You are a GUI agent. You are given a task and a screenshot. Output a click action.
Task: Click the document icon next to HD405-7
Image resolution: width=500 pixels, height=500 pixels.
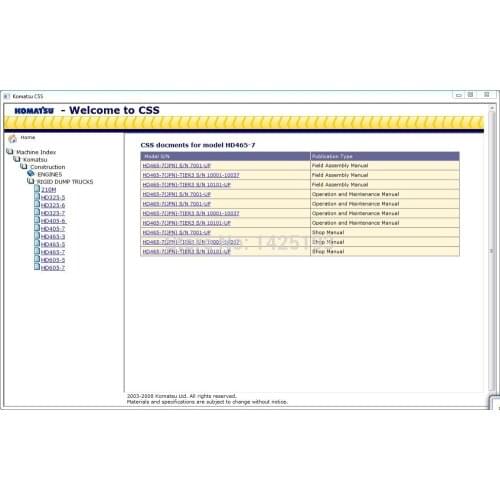pyautogui.click(x=37, y=228)
